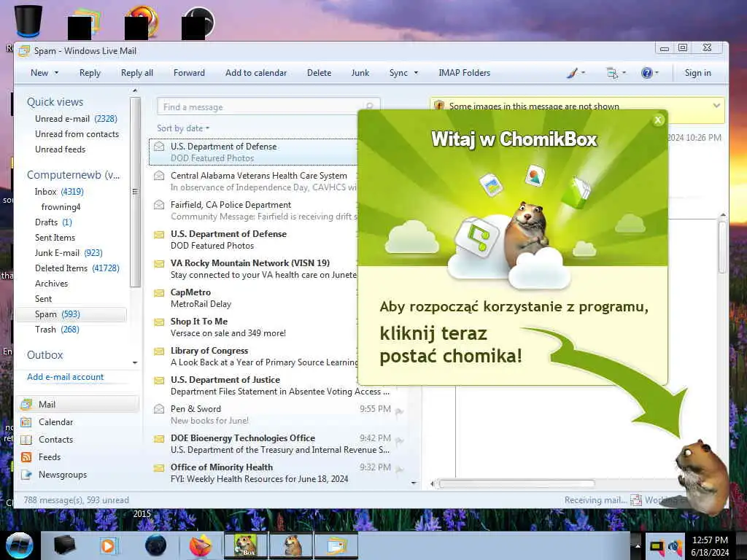Flag the Pen & Sword message
This screenshot has height=560, width=747.
[400, 411]
